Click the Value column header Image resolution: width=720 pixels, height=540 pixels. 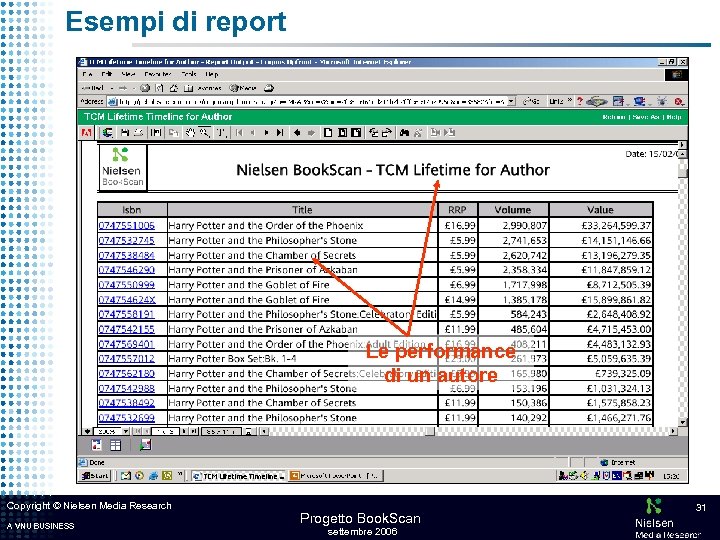(x=600, y=210)
